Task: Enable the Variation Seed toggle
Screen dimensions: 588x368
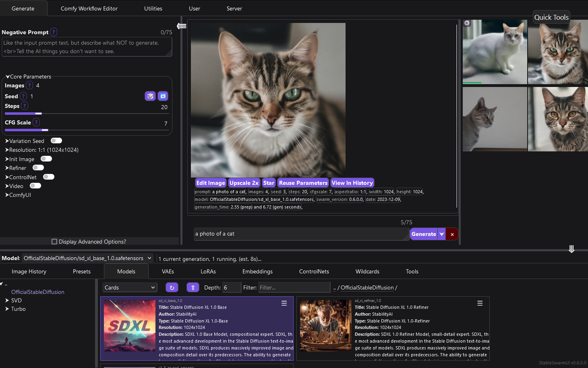Action: pos(56,141)
